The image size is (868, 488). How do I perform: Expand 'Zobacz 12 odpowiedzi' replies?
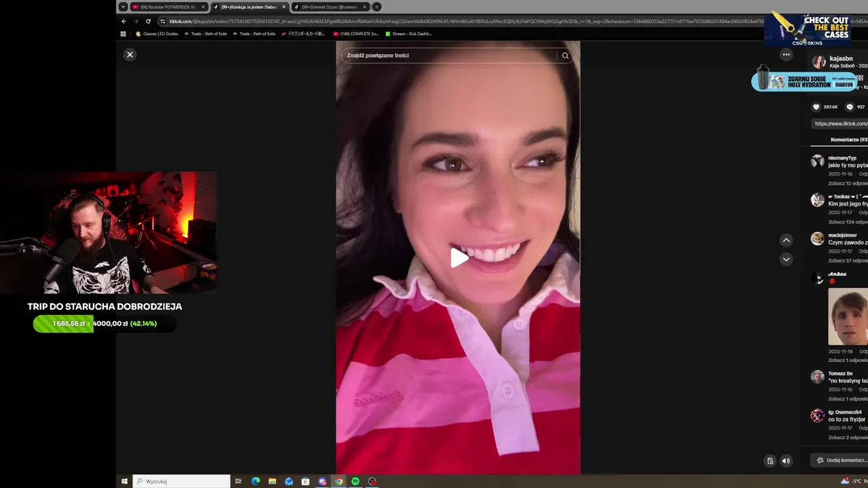[848, 183]
